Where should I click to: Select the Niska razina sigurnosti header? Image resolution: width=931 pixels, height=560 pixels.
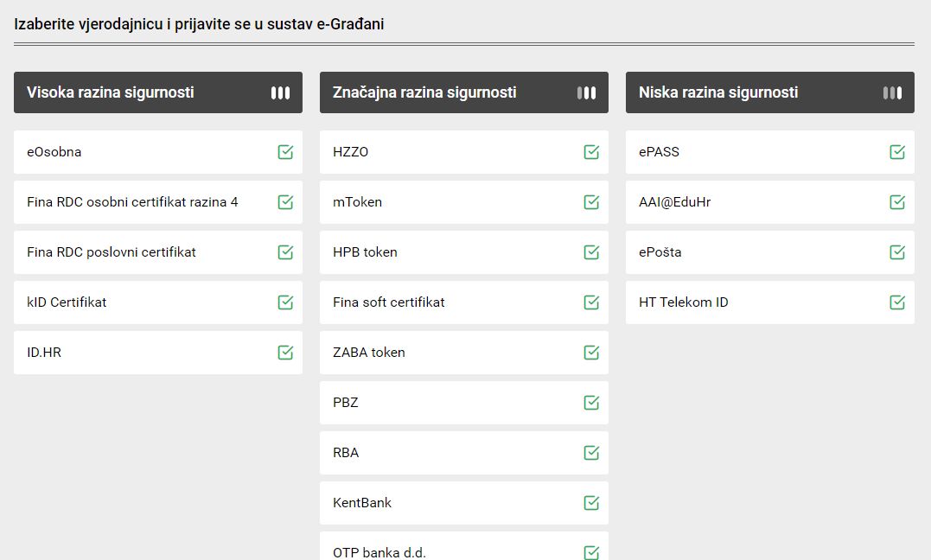pyautogui.click(x=770, y=92)
